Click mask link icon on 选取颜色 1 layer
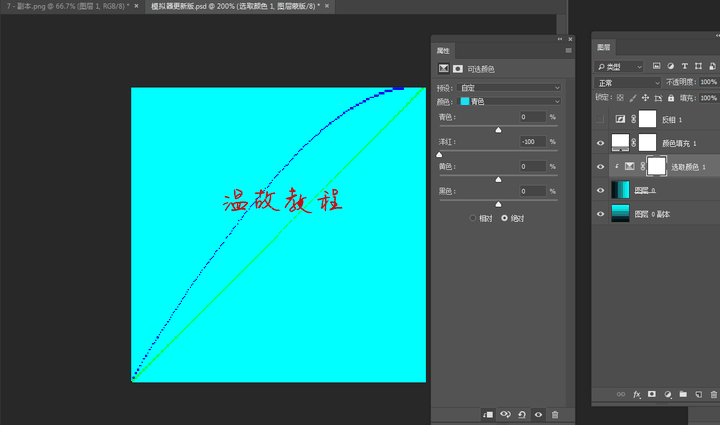 pyautogui.click(x=643, y=166)
